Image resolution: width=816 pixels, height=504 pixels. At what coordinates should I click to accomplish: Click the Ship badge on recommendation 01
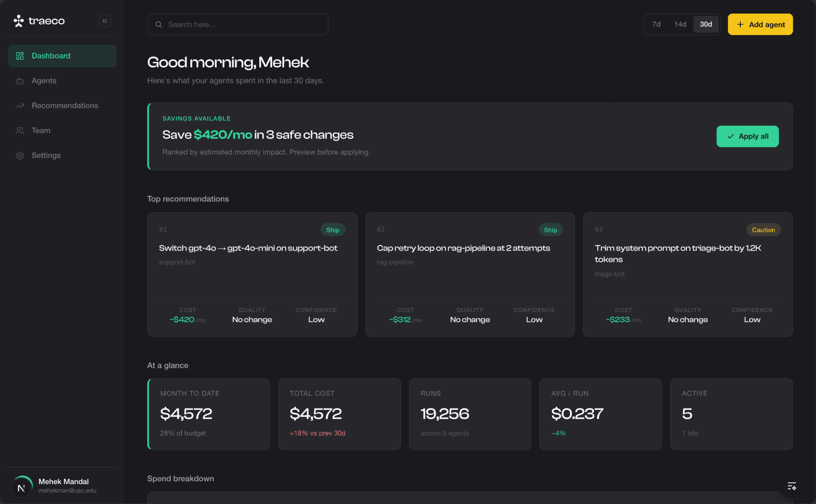point(333,230)
